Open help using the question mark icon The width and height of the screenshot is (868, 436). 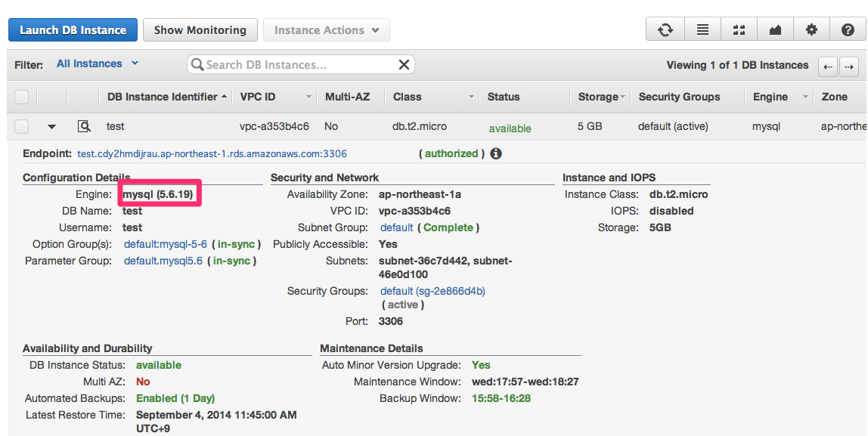click(x=847, y=29)
